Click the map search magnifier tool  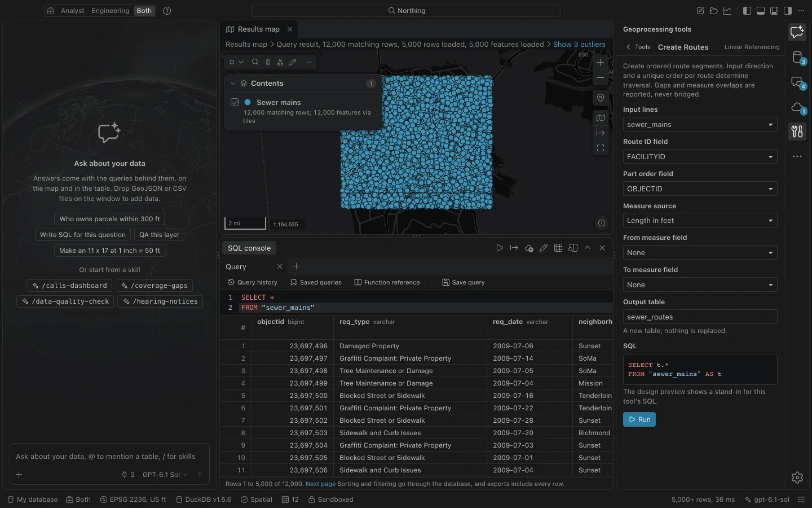tap(255, 62)
